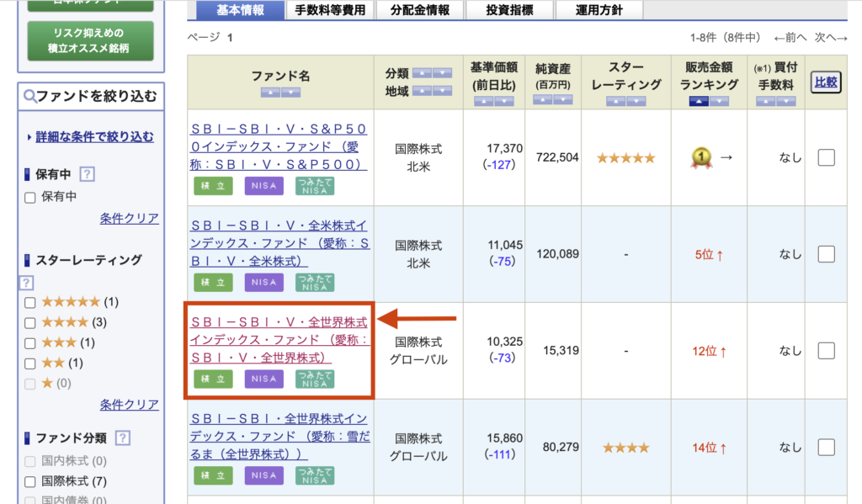Screen dimensions: 862x504
Task: Switch to the 基本情報 tab
Action: [240, 10]
